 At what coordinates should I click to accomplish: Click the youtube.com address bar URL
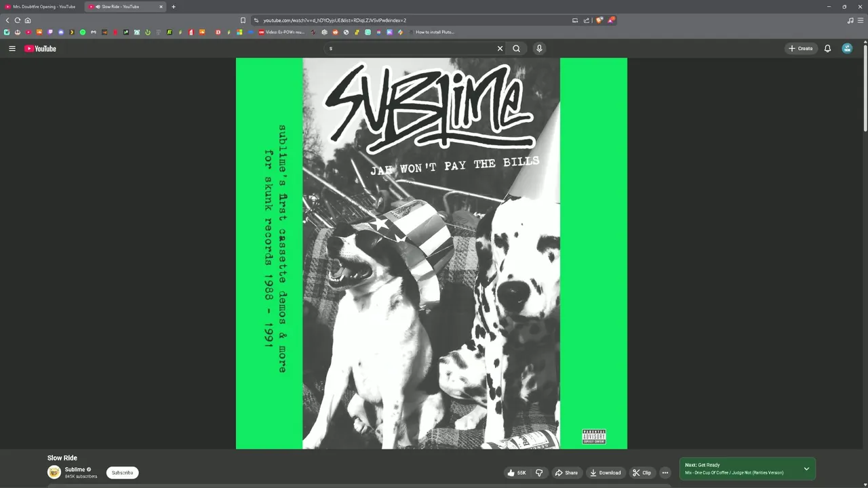pyautogui.click(x=335, y=20)
